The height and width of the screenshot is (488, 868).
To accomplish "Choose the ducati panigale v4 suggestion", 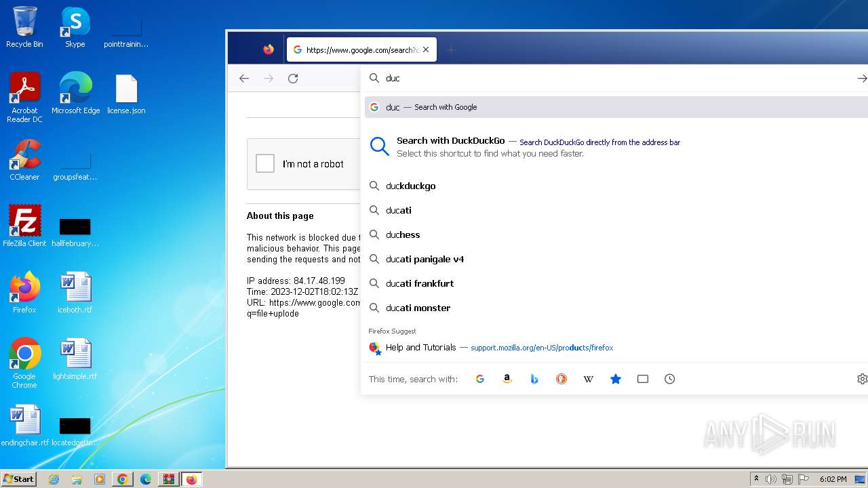I will click(x=616, y=259).
